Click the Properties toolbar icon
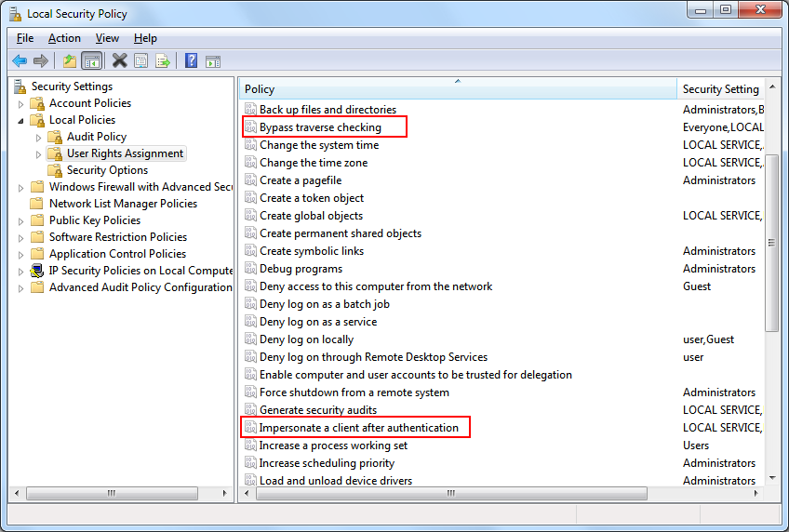The width and height of the screenshot is (789, 532). [140, 61]
